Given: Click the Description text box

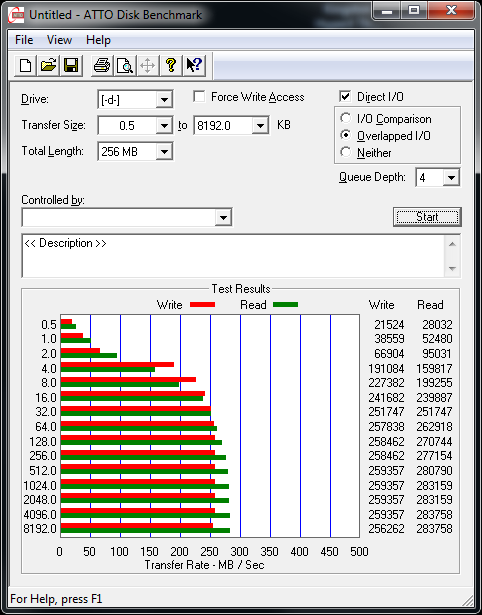Looking at the screenshot, I should 234,256.
